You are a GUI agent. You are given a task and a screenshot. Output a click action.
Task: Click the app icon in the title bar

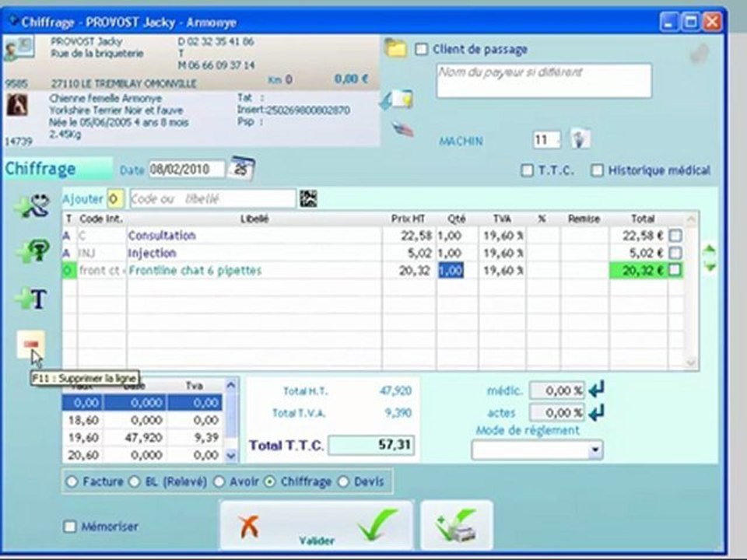pos(13,20)
